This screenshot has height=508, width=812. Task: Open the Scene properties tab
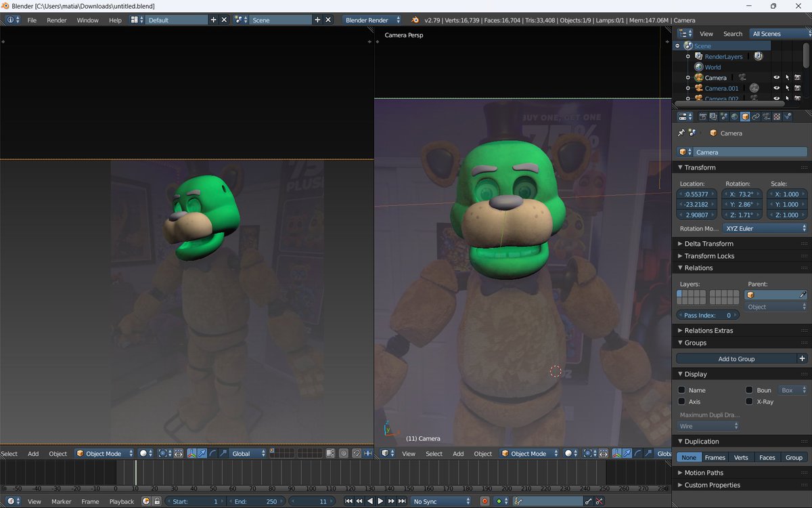tap(724, 117)
